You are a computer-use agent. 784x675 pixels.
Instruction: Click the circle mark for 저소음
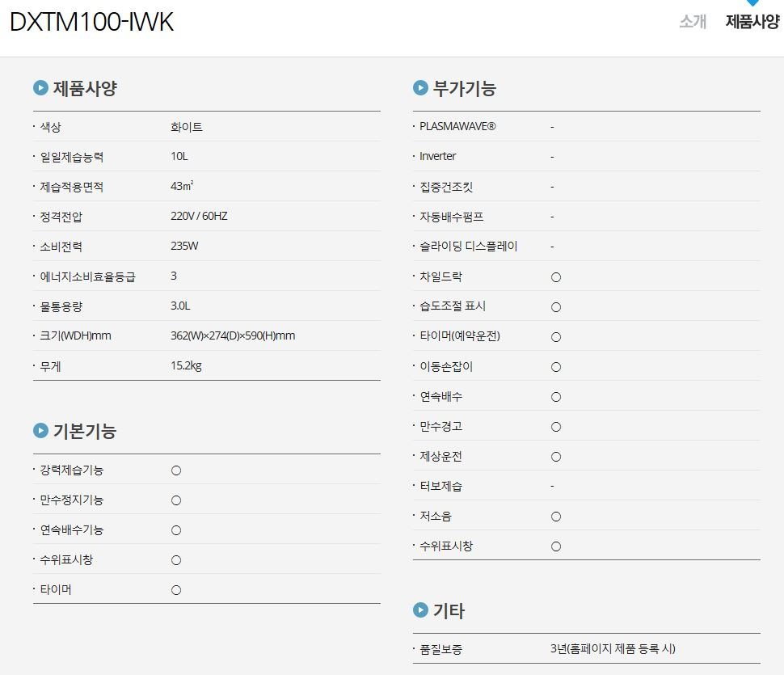[x=556, y=517]
